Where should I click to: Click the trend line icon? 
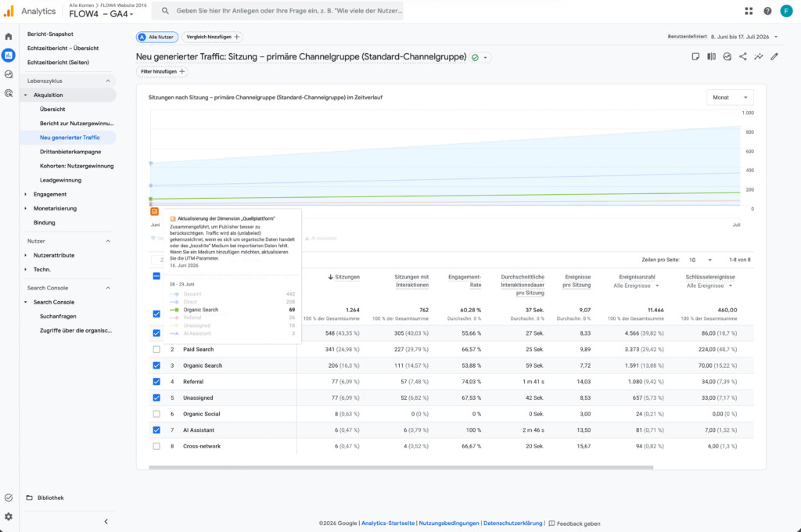click(759, 57)
